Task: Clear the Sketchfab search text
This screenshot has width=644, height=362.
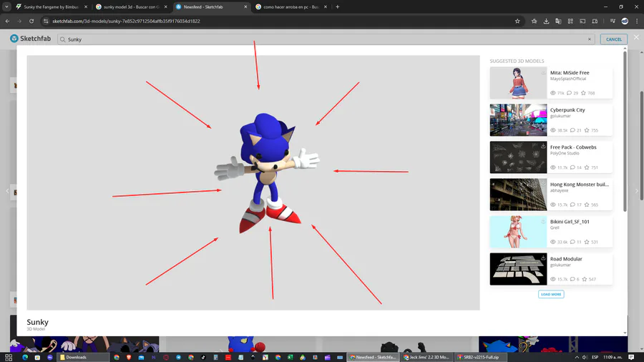Action: point(590,39)
